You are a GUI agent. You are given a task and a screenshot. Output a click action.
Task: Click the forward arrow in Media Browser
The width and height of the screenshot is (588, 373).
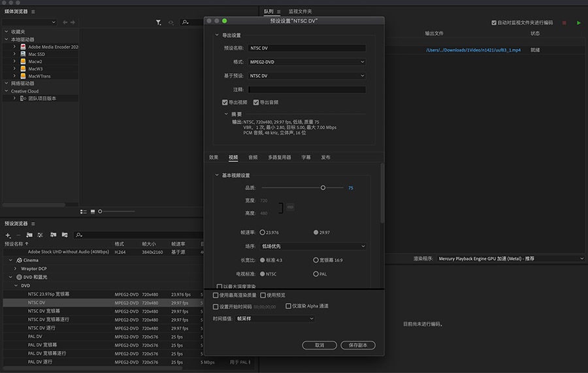[73, 22]
